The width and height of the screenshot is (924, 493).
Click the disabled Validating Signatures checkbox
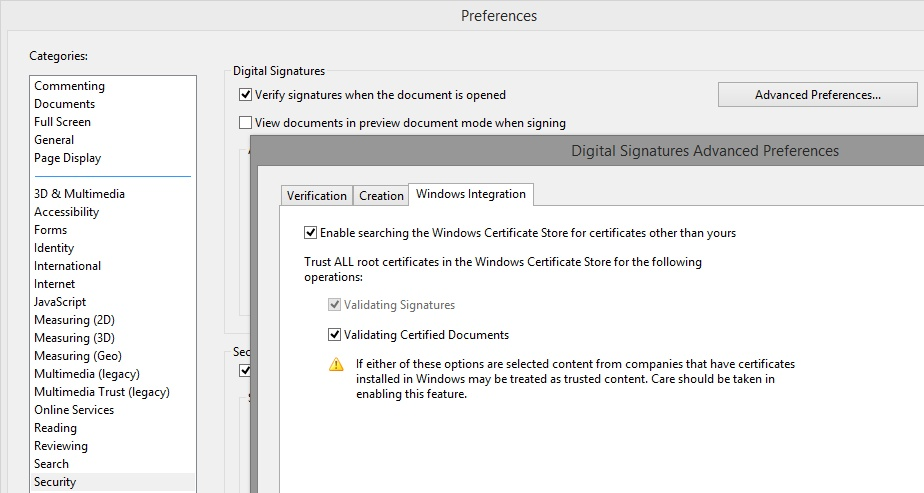(x=334, y=305)
